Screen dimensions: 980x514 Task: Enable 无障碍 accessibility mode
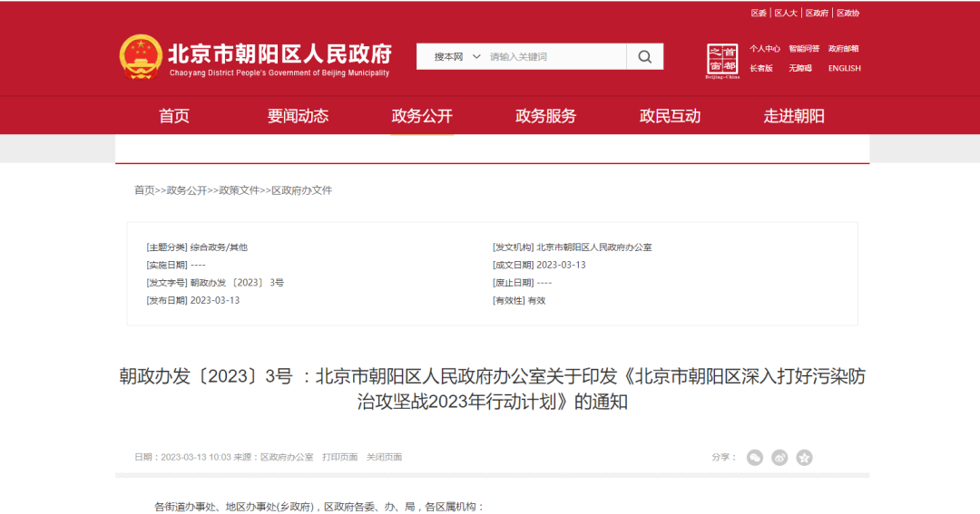coord(799,68)
